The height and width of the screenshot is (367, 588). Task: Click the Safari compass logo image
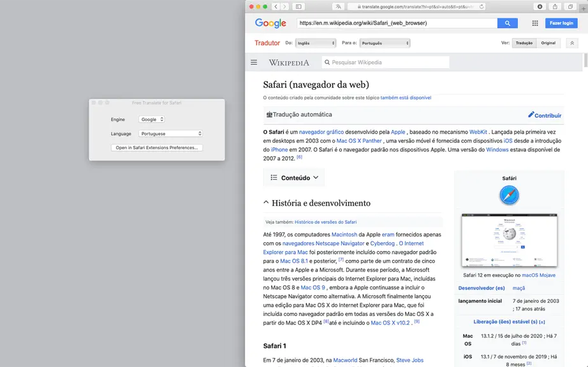509,196
